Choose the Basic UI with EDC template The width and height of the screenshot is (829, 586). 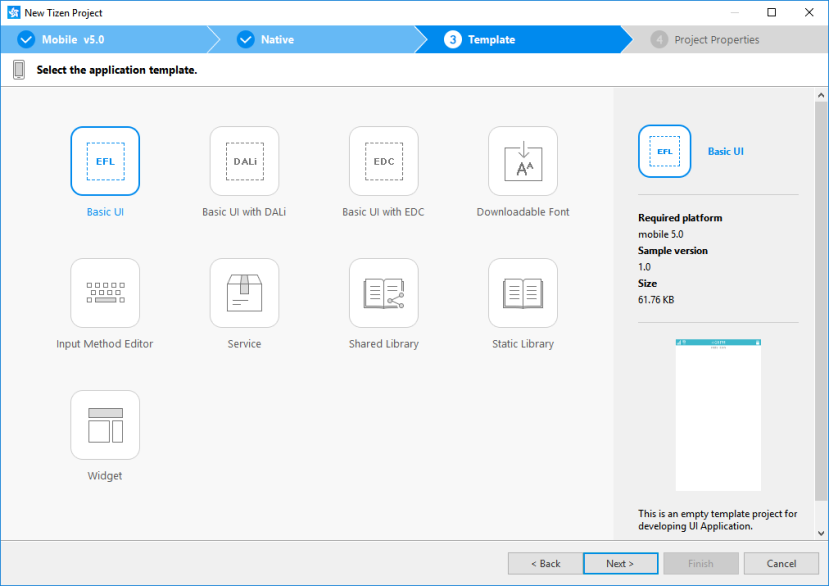click(x=382, y=161)
